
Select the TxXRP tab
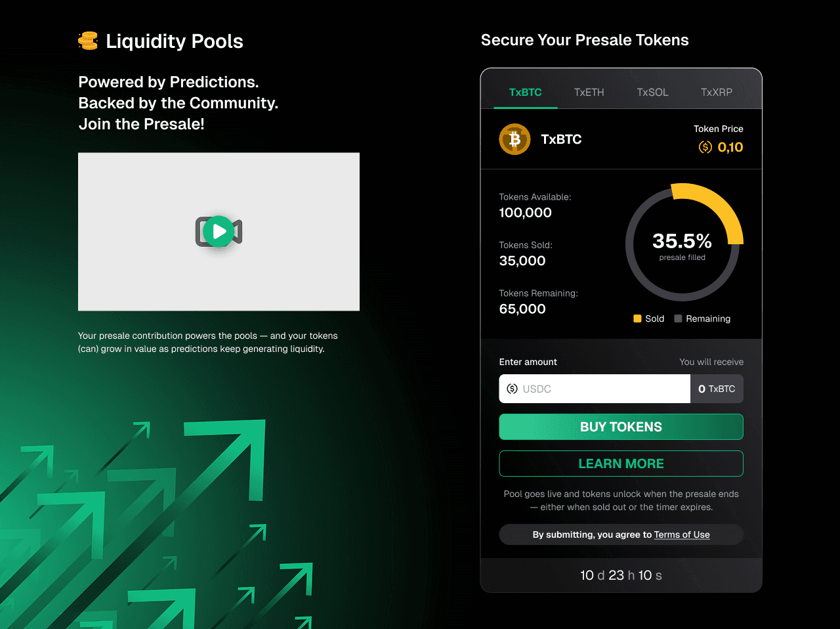717,92
